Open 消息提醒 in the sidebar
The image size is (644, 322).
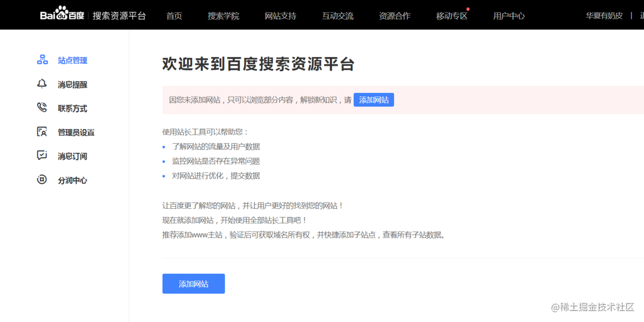click(73, 85)
